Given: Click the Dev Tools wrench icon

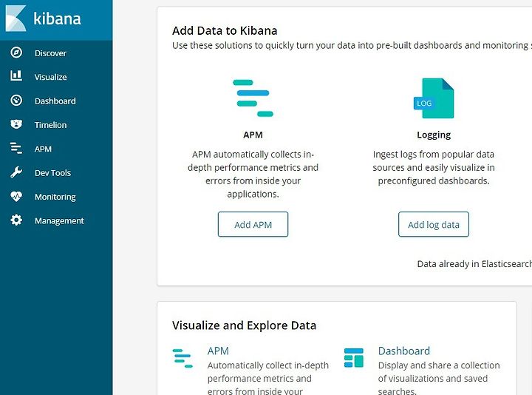Looking at the screenshot, I should pyautogui.click(x=16, y=172).
